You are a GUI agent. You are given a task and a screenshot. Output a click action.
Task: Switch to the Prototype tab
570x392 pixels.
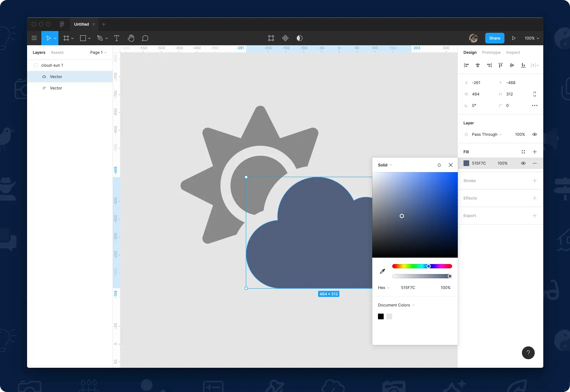[x=491, y=52]
